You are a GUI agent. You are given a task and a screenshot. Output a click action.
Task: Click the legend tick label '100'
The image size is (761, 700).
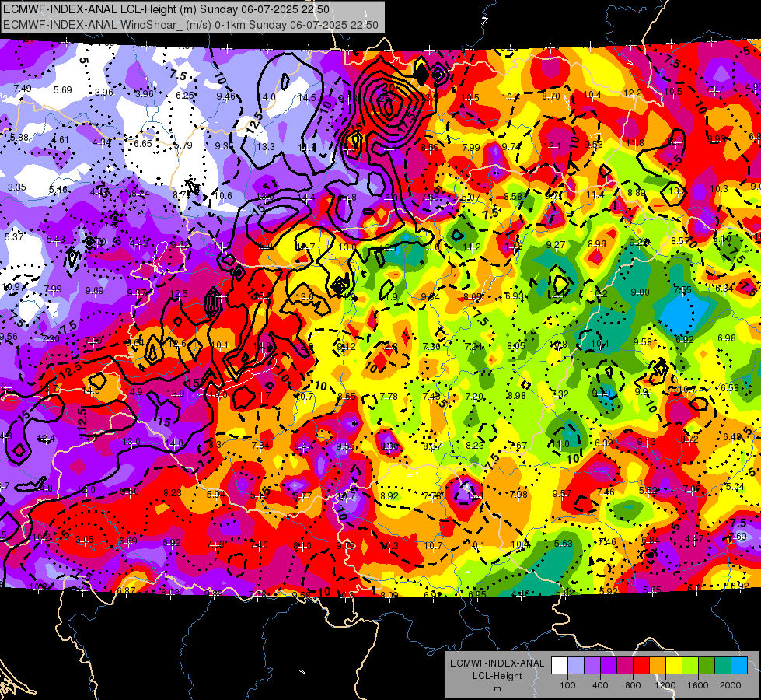coord(567,685)
